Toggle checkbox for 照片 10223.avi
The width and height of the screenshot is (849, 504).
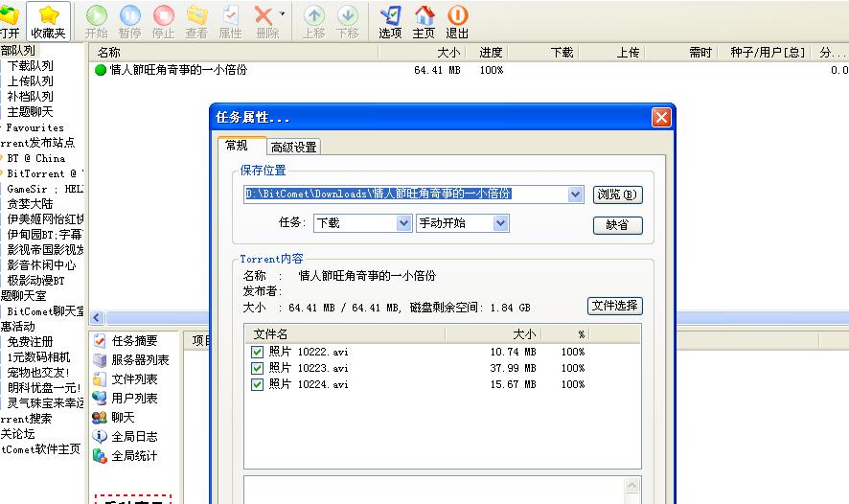[x=257, y=368]
